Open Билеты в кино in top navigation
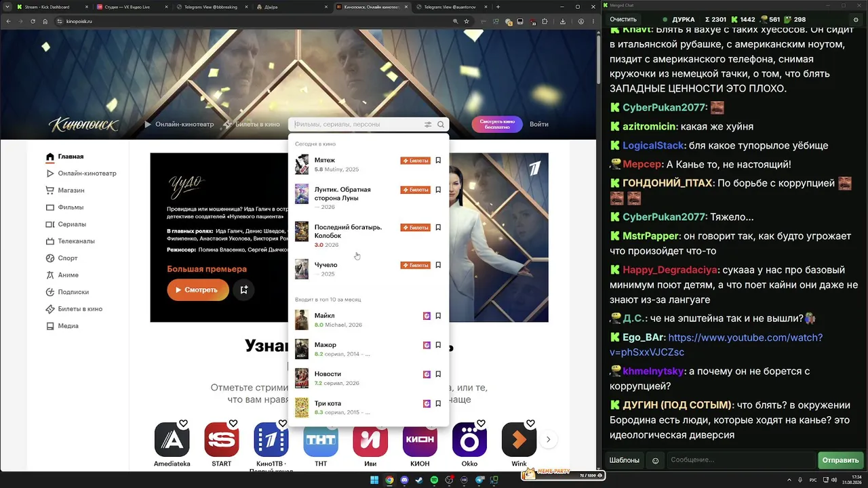868x488 pixels. click(252, 125)
